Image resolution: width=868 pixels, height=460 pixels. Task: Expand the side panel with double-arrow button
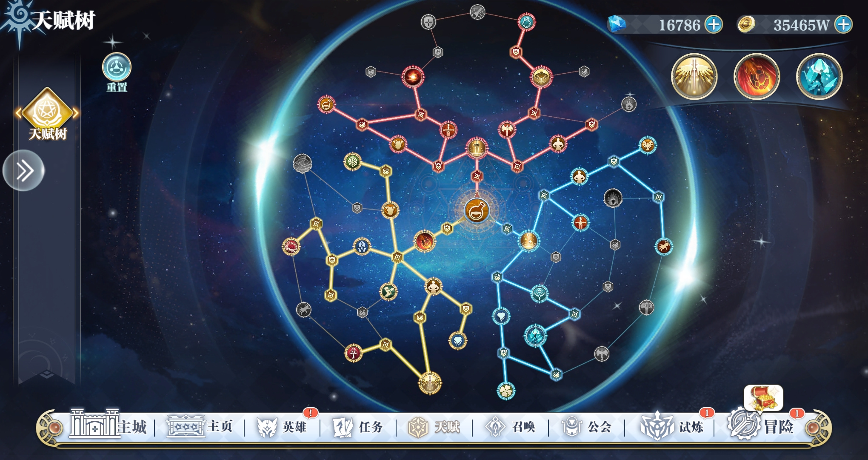24,170
